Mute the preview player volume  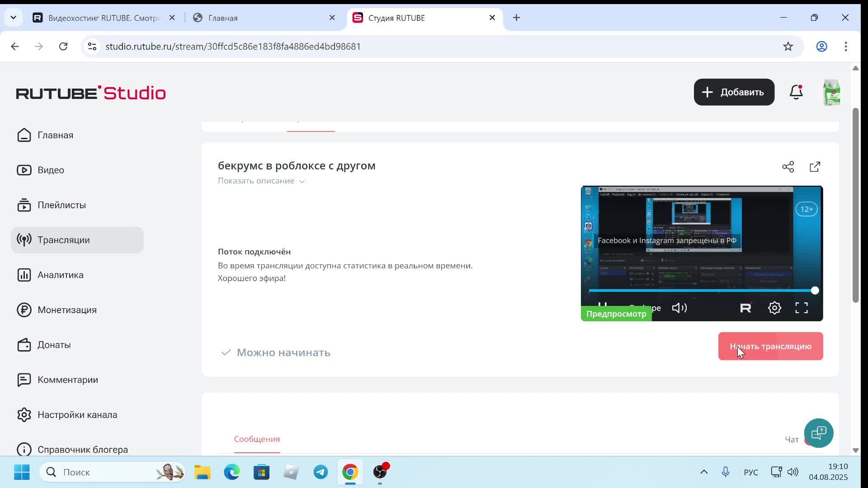click(679, 308)
